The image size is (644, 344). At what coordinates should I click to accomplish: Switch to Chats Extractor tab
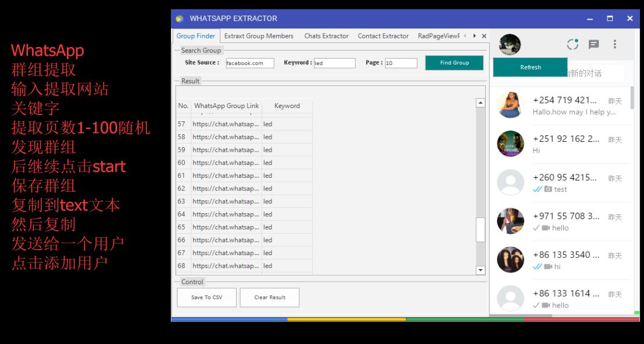(x=326, y=36)
